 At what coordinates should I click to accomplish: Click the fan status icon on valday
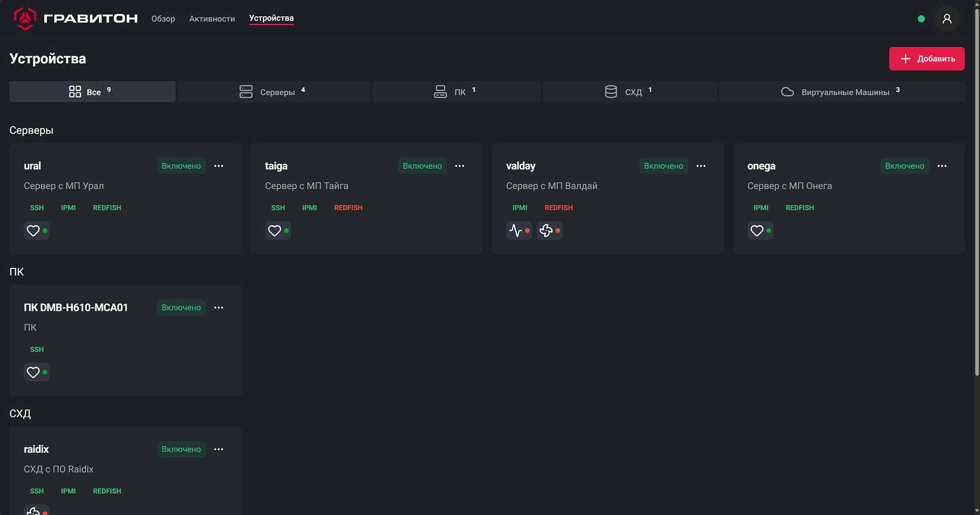(547, 231)
